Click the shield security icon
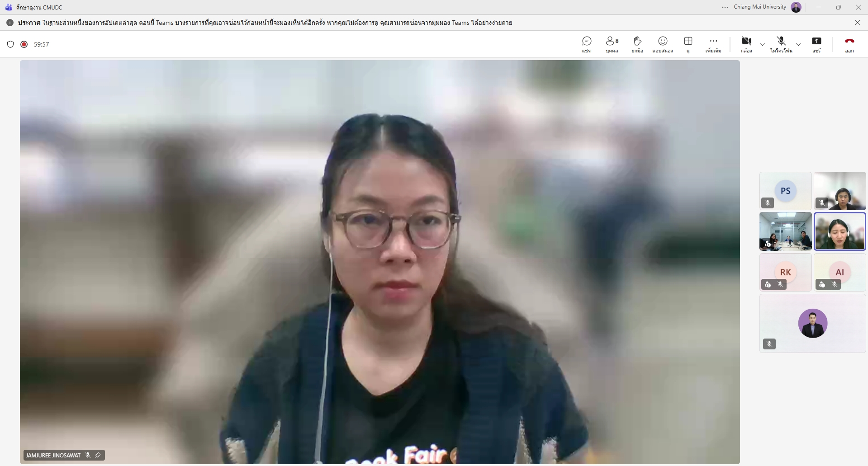Image resolution: width=868 pixels, height=466 pixels. point(10,44)
